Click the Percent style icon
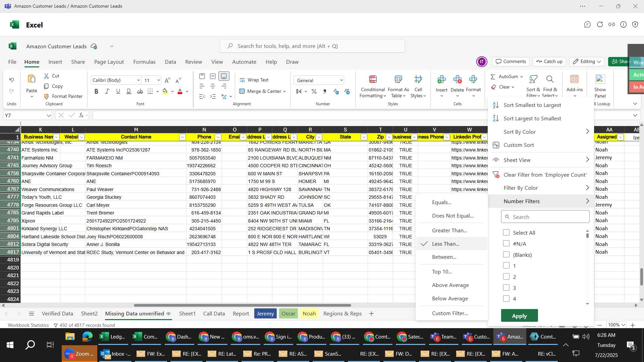 [314, 92]
